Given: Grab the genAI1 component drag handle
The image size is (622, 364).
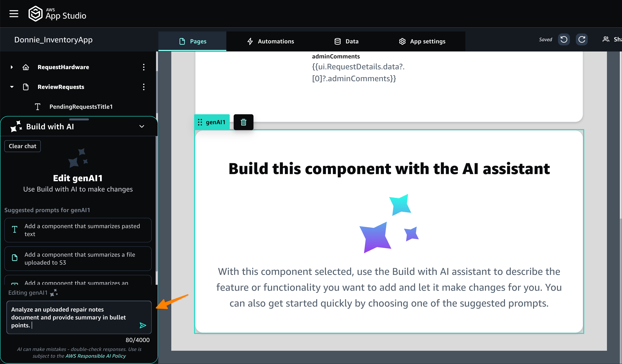Looking at the screenshot, I should tap(200, 122).
